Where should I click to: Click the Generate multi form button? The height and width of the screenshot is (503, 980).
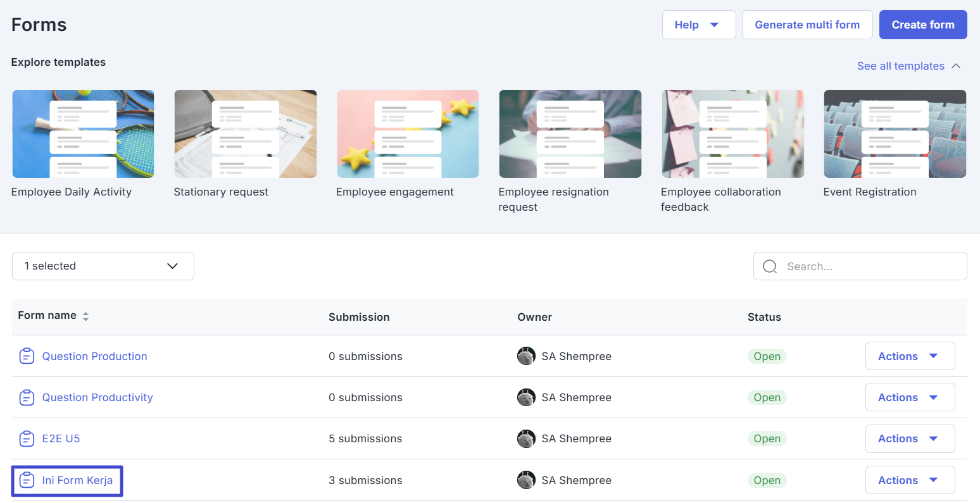pos(807,25)
